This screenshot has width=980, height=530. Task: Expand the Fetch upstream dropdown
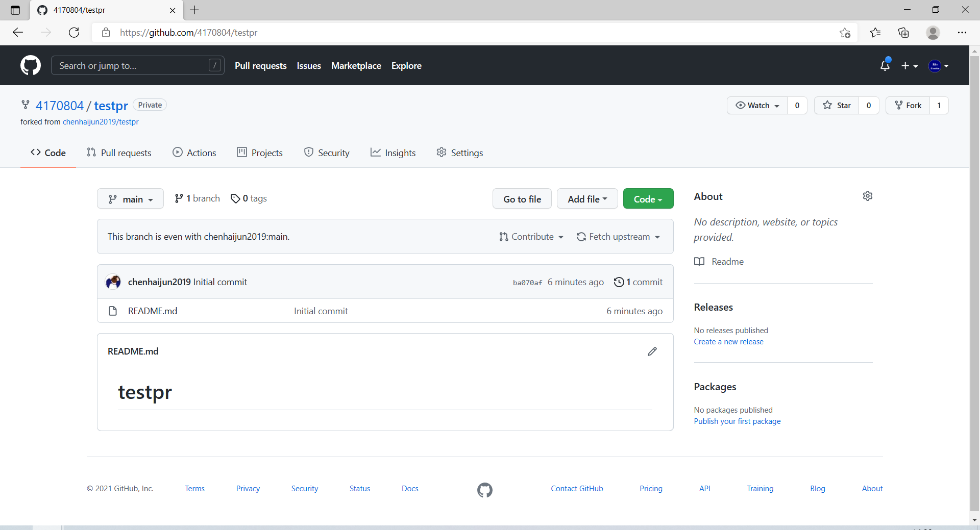(x=618, y=237)
